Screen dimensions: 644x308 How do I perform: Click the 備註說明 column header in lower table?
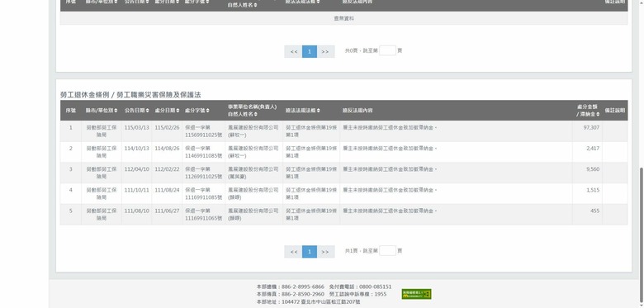[615, 111]
